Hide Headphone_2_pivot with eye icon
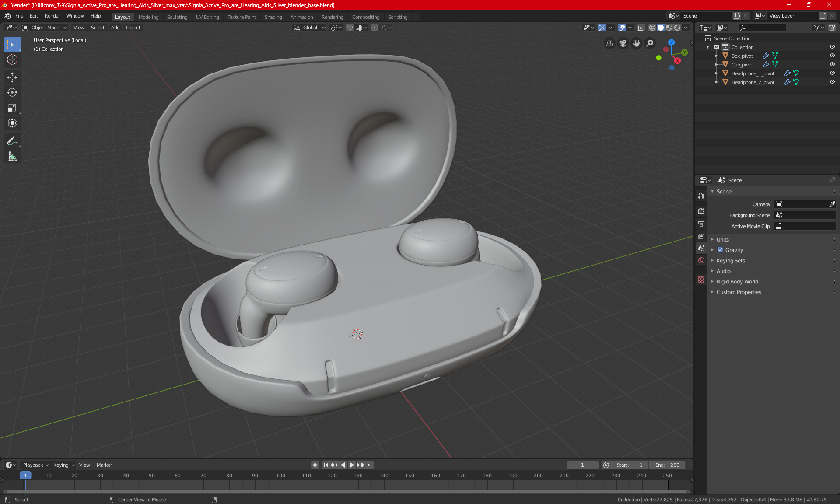 pyautogui.click(x=832, y=82)
